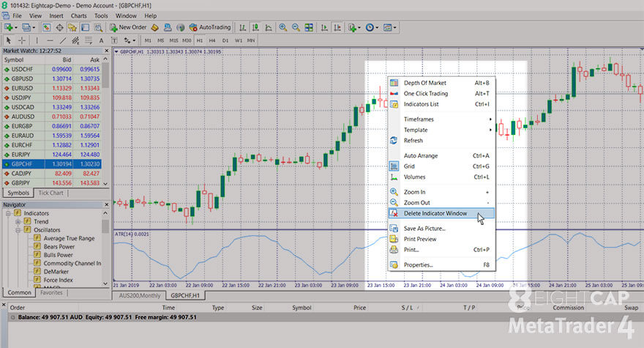
Task: Switch to the AUS200,Monthly chart tab
Action: (x=140, y=295)
